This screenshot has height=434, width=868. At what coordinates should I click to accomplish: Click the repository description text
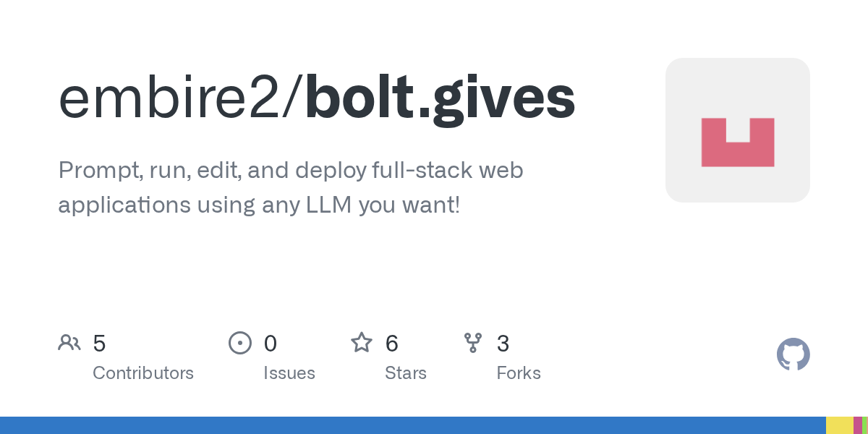click(x=291, y=187)
